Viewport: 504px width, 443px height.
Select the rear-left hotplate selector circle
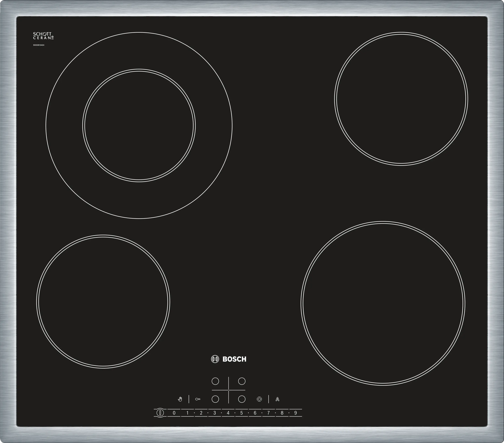(x=215, y=381)
